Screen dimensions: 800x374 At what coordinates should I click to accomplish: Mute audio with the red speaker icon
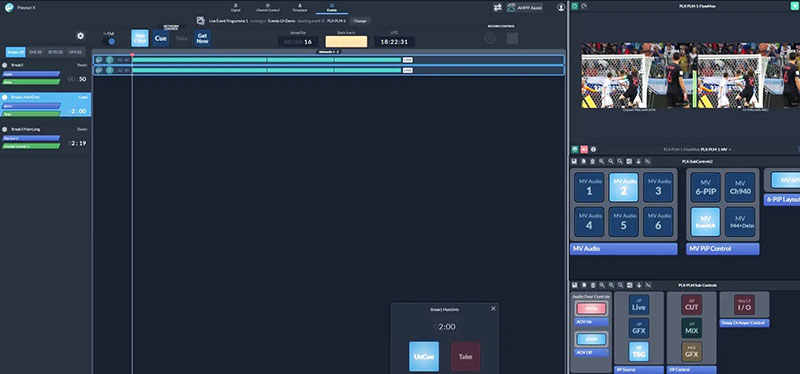(584, 149)
